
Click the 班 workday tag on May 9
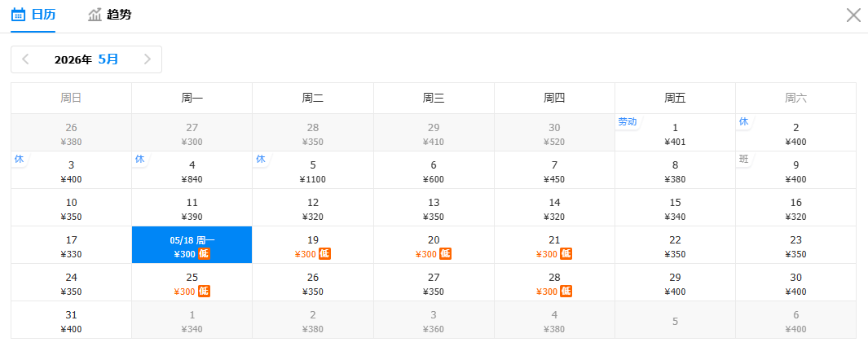click(x=743, y=159)
